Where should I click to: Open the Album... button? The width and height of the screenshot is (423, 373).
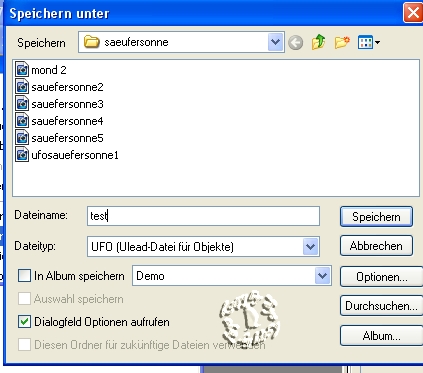click(381, 336)
